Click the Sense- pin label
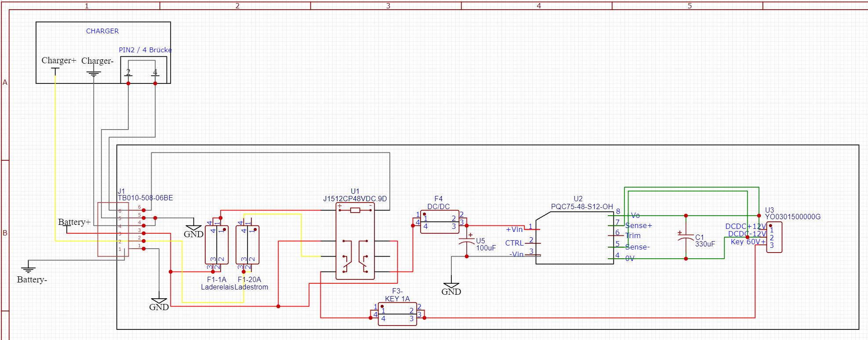The width and height of the screenshot is (868, 340). pos(637,247)
